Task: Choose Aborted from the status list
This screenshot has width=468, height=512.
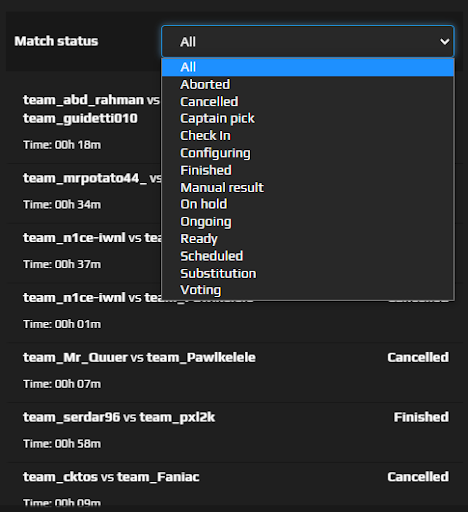Action: pos(308,84)
